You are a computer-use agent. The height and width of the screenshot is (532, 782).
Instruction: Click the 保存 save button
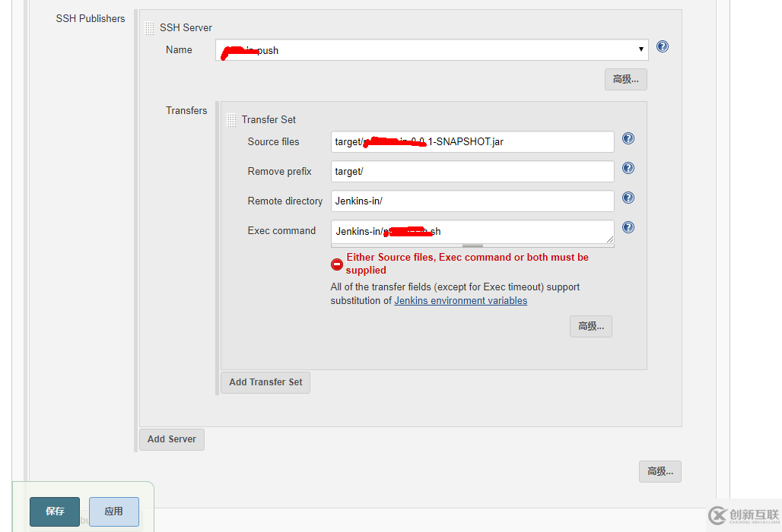55,511
